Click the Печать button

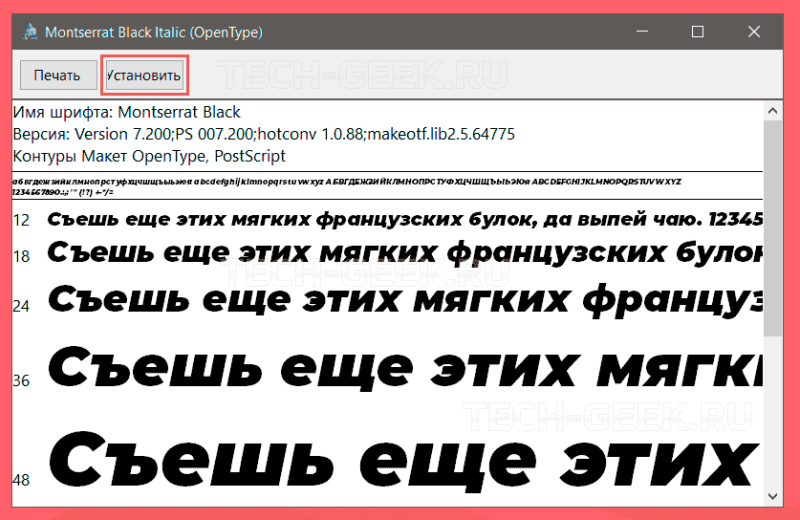tap(58, 75)
